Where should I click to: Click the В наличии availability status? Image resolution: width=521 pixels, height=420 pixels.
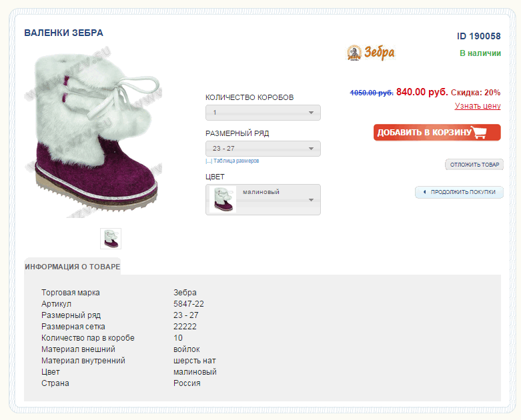pyautogui.click(x=480, y=53)
